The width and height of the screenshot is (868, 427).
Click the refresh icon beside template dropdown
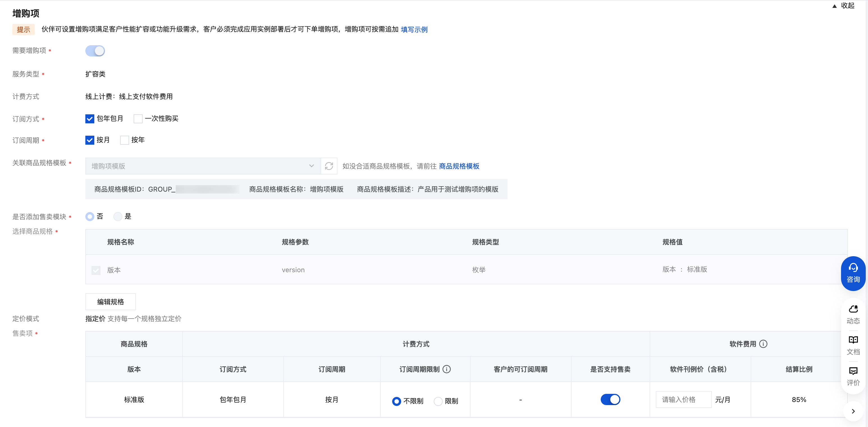pyautogui.click(x=329, y=166)
